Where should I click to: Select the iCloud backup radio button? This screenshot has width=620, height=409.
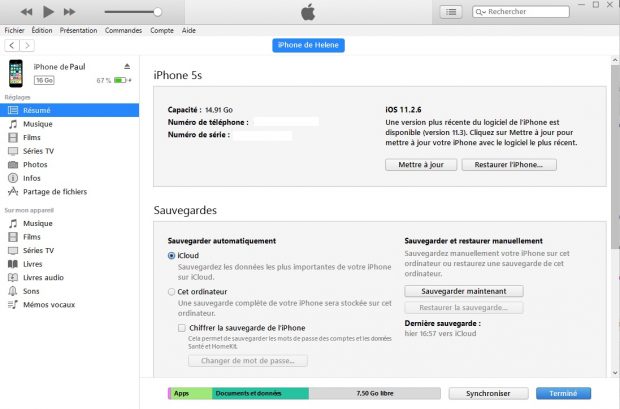pyautogui.click(x=171, y=256)
